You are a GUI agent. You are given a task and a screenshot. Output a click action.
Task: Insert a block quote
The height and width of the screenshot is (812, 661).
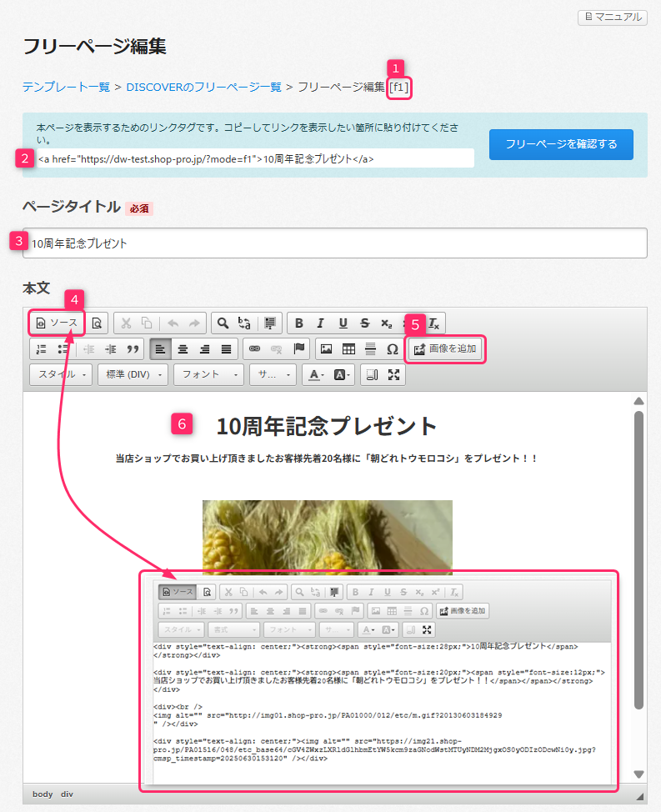(132, 348)
